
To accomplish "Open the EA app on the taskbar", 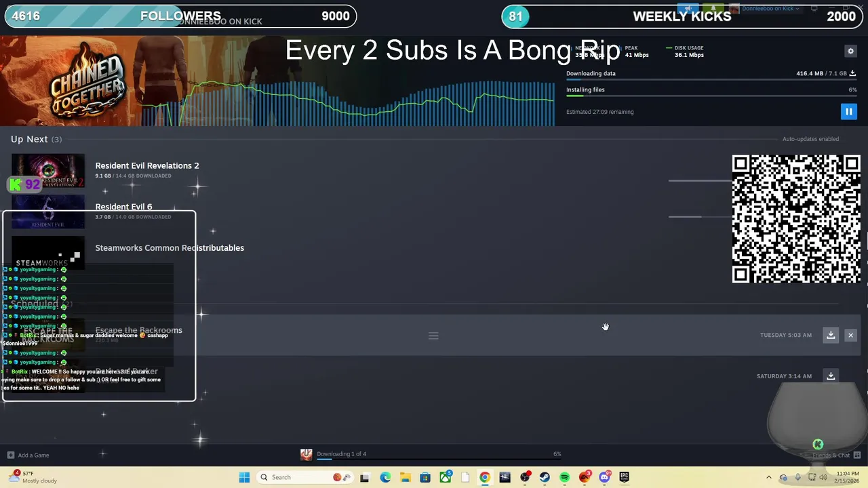I will point(585,477).
